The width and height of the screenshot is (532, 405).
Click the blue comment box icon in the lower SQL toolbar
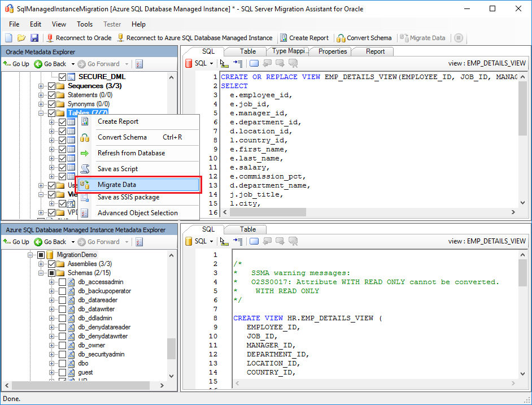point(254,241)
